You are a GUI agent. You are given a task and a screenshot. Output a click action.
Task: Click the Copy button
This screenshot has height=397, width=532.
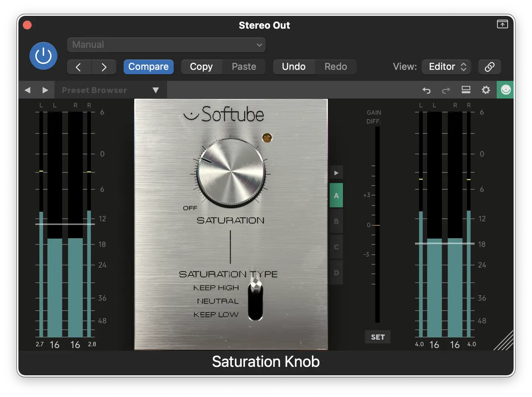click(x=201, y=67)
